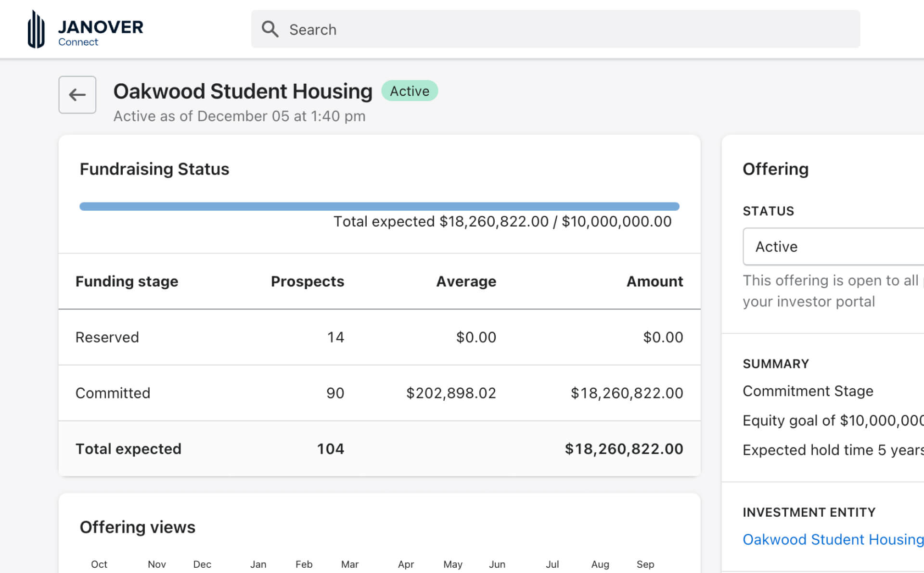Sort by Prospects column header
The height and width of the screenshot is (573, 924).
(307, 281)
